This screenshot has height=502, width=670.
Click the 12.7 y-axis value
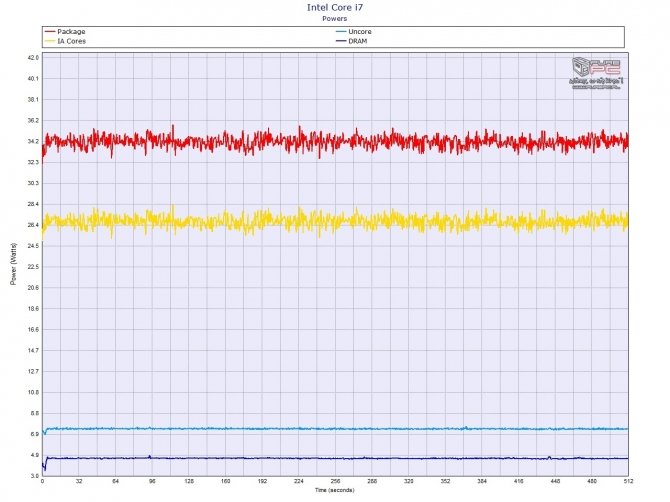[33, 371]
